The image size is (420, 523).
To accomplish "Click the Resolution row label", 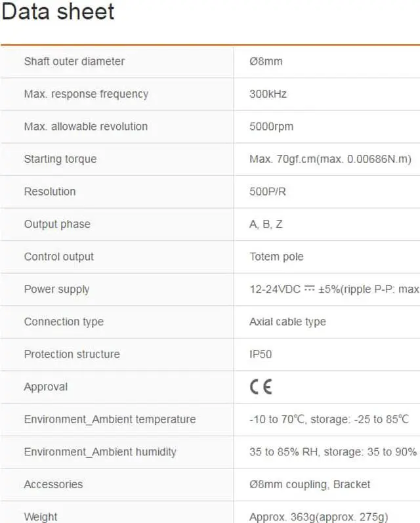I will point(50,192).
